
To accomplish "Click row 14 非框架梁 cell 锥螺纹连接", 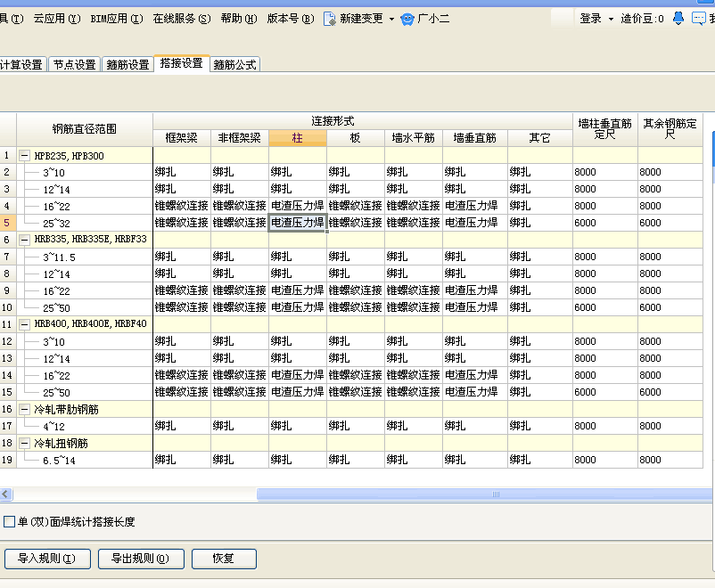I will 240,375.
